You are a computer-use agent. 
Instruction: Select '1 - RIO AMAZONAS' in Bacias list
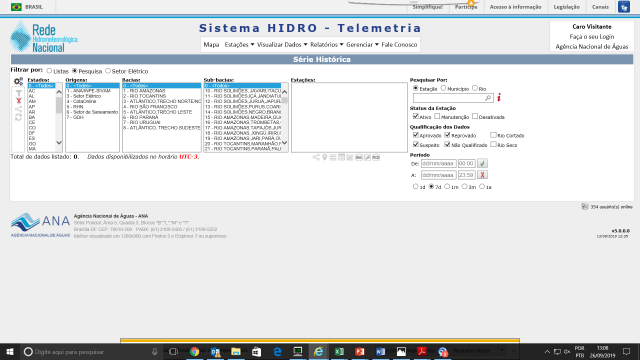coord(162,91)
